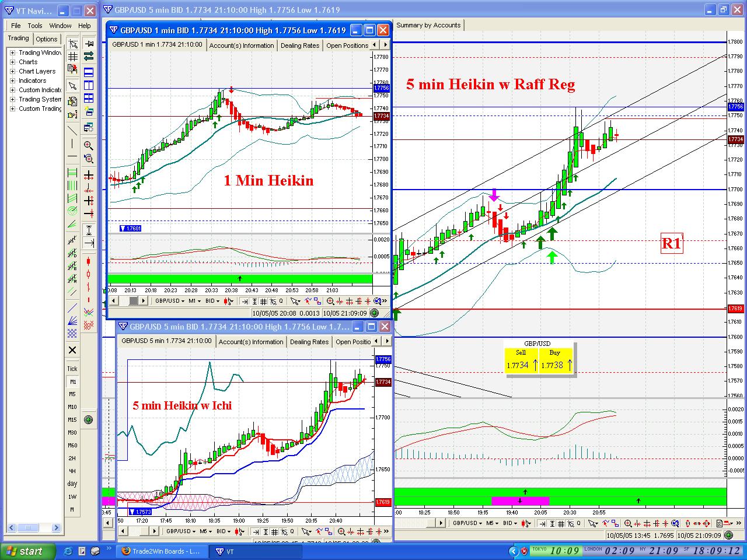Select the grid lines icon in left toolbar
This screenshot has width=747, height=560.
(x=72, y=57)
